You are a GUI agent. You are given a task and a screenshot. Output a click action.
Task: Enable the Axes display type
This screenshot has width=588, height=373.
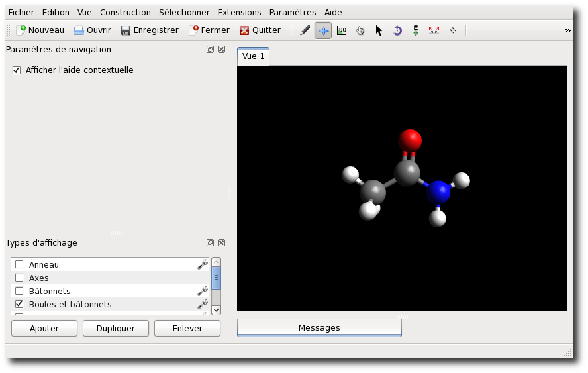19,278
